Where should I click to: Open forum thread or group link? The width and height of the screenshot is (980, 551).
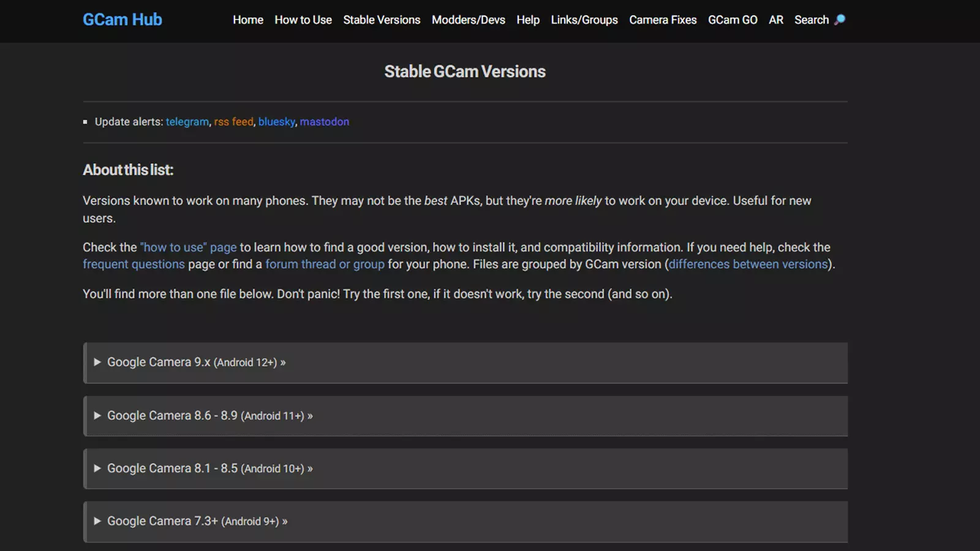325,264
